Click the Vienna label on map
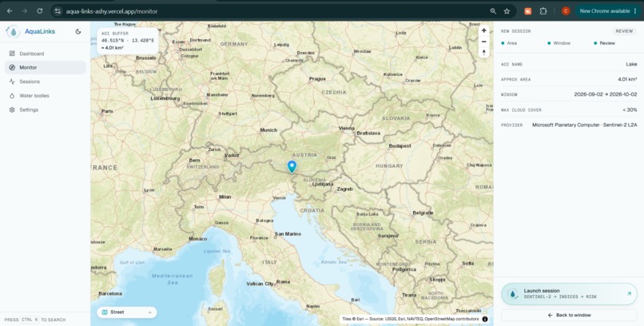This screenshot has width=644, height=326. 346,128
